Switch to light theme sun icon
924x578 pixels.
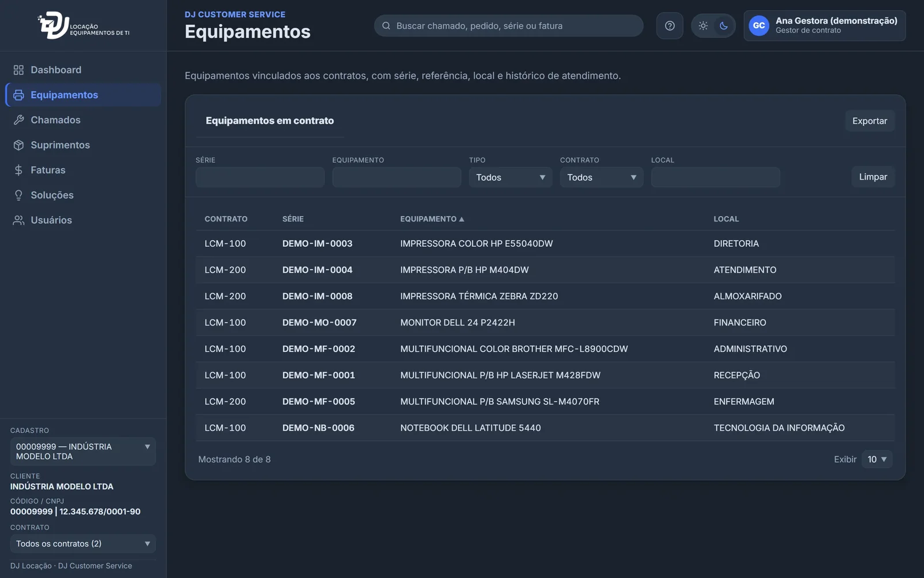[703, 25]
